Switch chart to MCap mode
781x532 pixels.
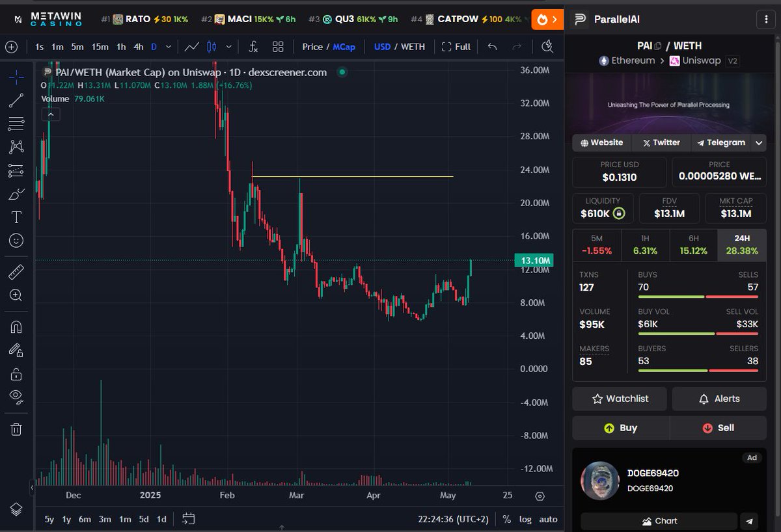[344, 47]
